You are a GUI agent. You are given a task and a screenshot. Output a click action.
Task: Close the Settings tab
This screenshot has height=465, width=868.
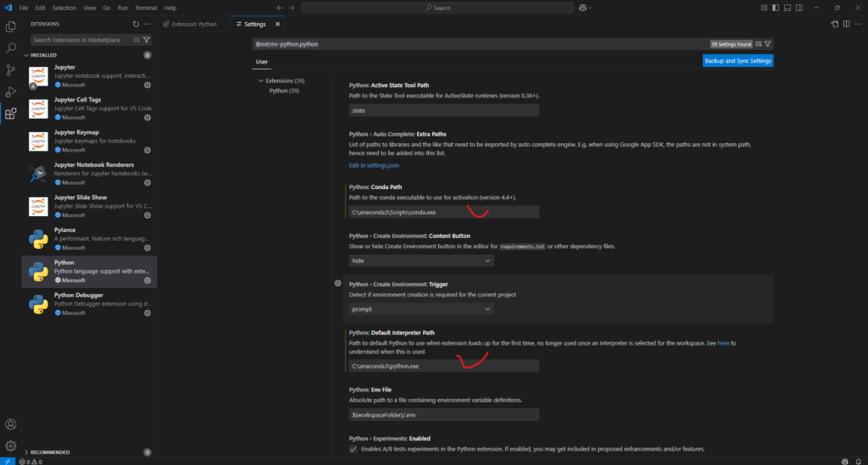[x=278, y=25]
